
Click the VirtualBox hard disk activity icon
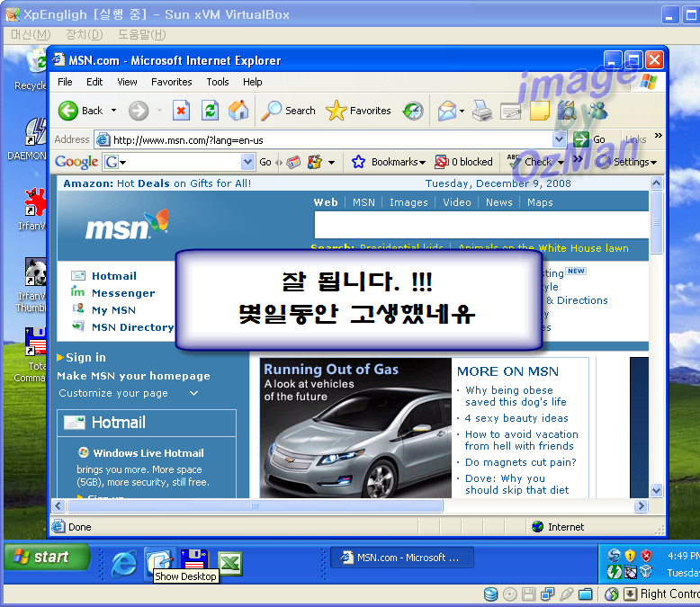point(490,594)
